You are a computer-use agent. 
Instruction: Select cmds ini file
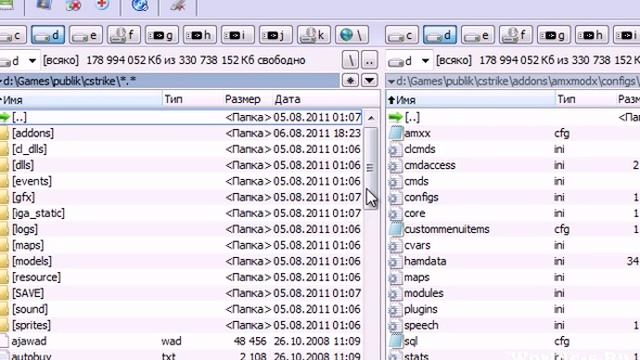click(x=513, y=181)
